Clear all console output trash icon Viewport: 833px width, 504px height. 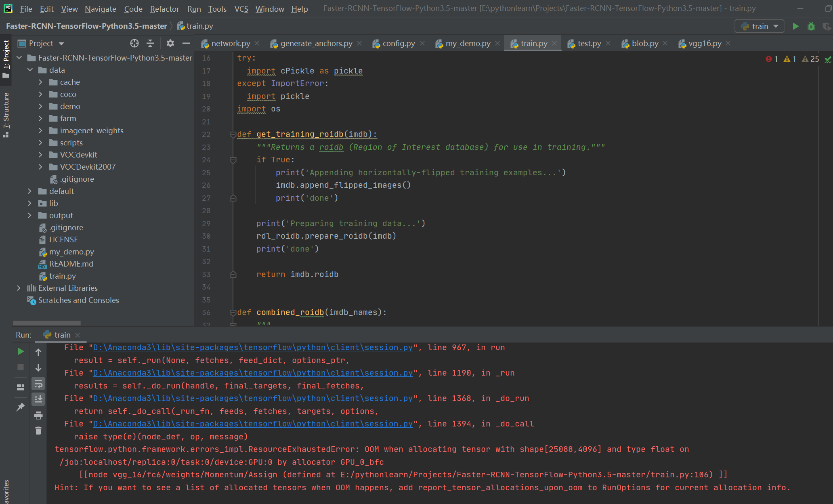tap(38, 431)
